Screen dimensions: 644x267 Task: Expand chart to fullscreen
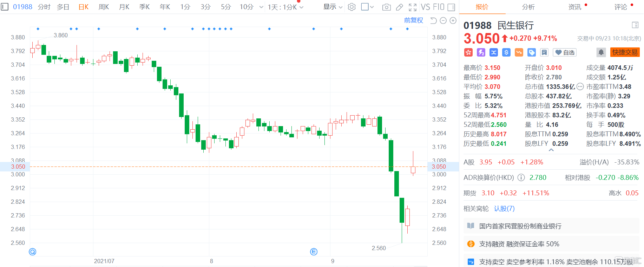[413, 7]
